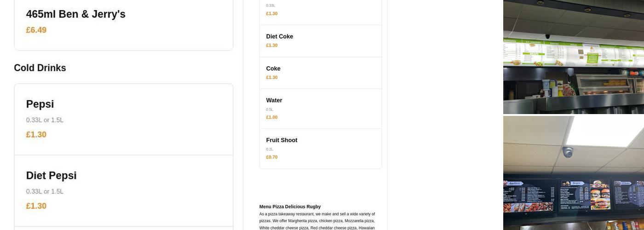Image resolution: width=644 pixels, height=230 pixels.
Task: Click the £1.30 price under Diet Coke
Action: coord(272,45)
